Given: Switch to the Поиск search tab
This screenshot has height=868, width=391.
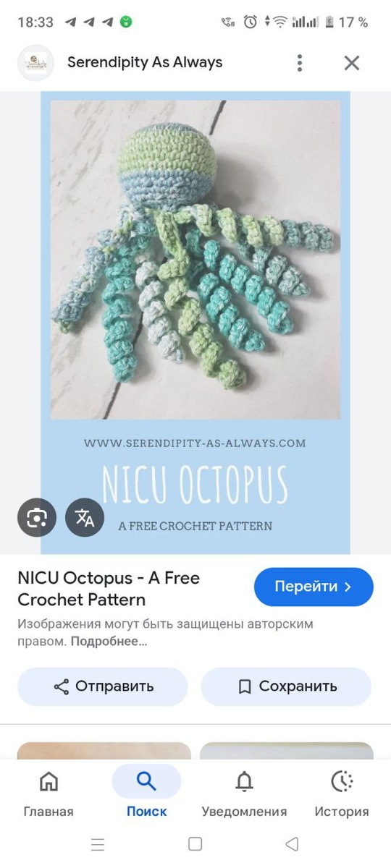Looking at the screenshot, I should pos(146,792).
